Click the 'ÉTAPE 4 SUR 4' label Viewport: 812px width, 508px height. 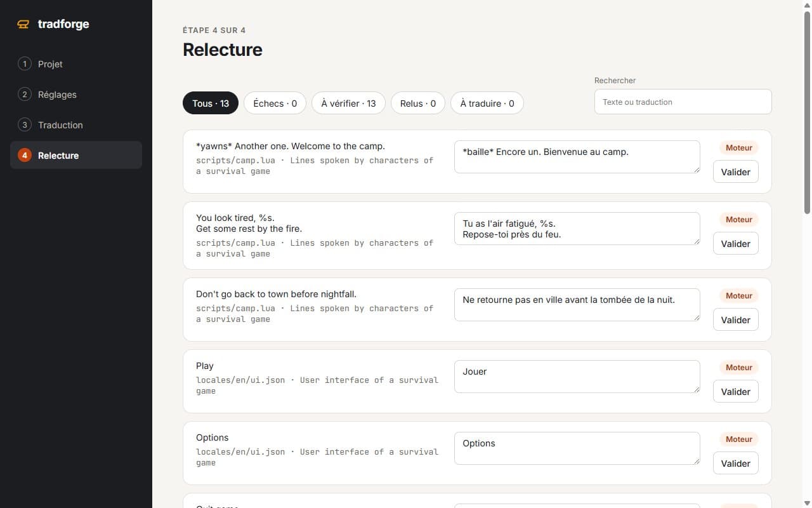pyautogui.click(x=214, y=30)
